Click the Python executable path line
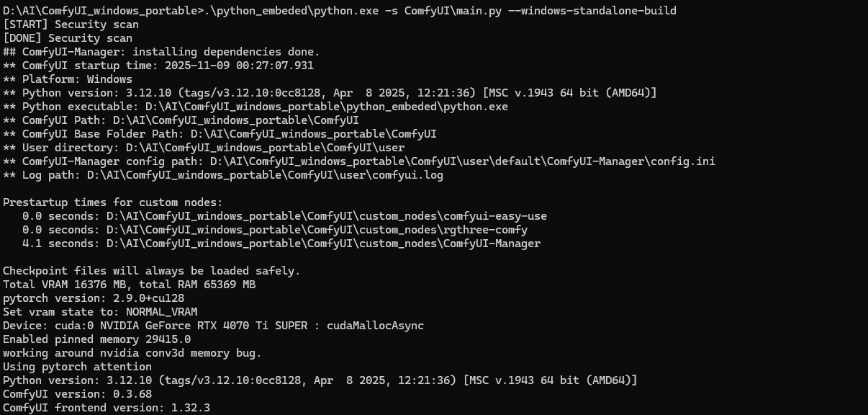 click(x=256, y=107)
